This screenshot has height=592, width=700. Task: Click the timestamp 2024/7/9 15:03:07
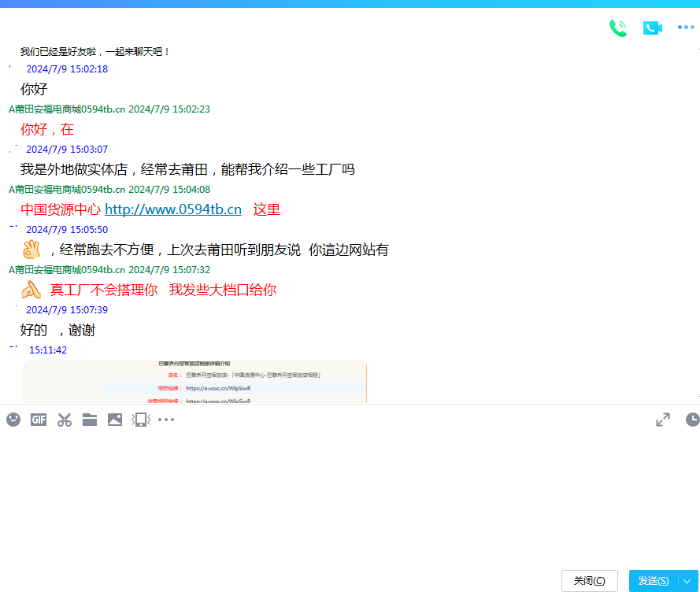[x=67, y=149]
